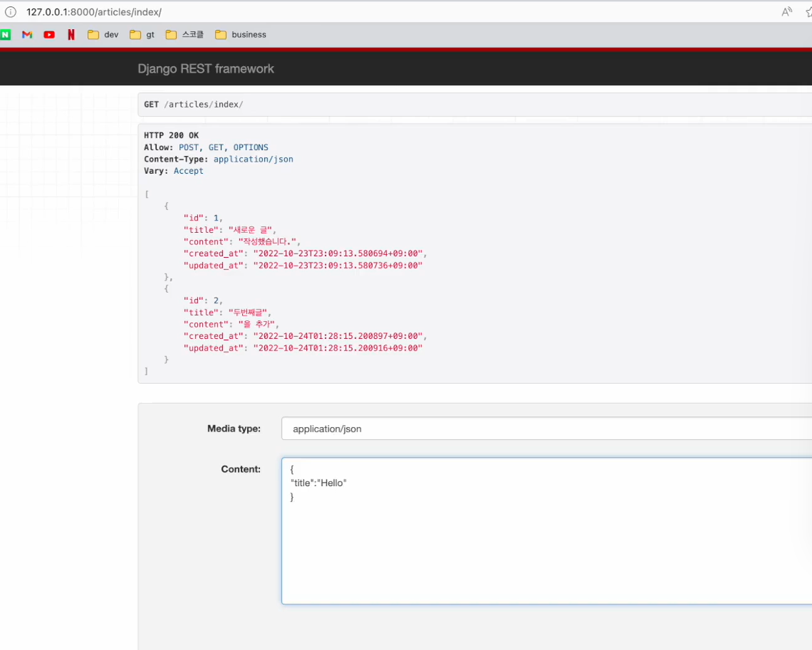Open the business bookmarks folder

pyautogui.click(x=241, y=35)
